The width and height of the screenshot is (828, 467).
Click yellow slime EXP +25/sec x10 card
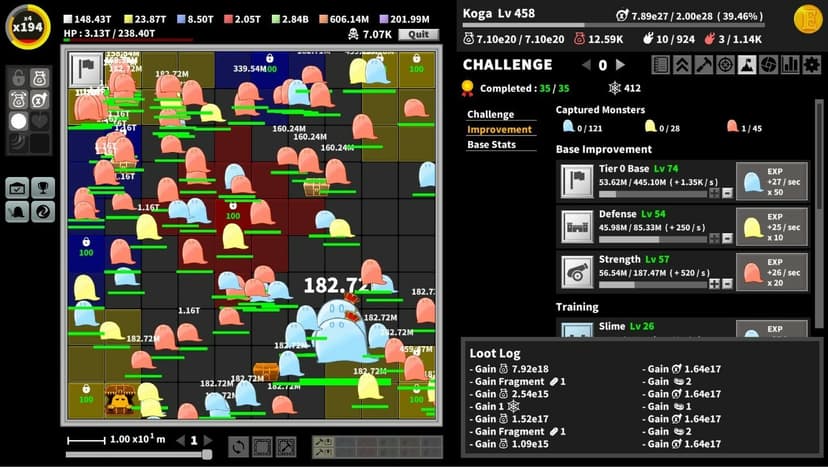pos(772,227)
